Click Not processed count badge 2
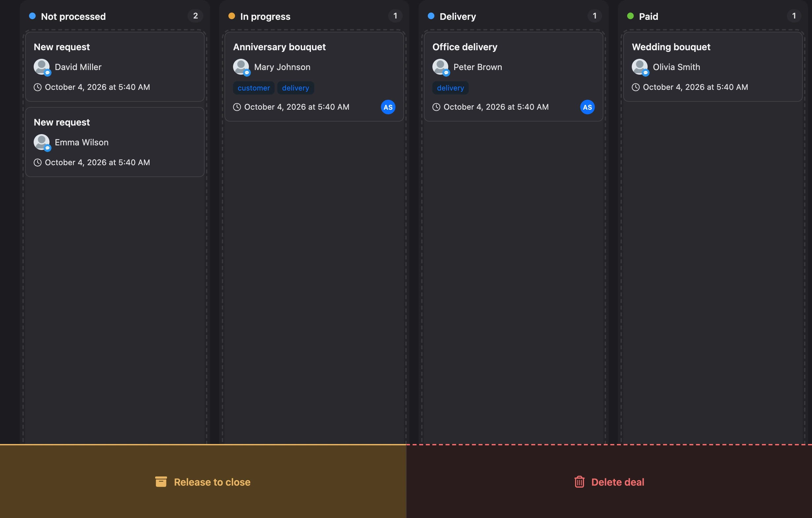 pyautogui.click(x=195, y=16)
